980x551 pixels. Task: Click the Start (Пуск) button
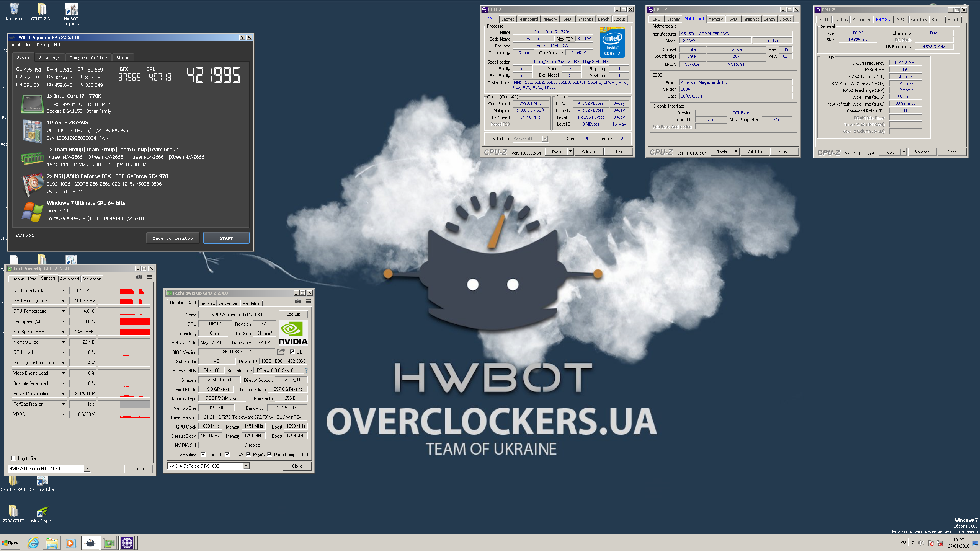tap(10, 543)
